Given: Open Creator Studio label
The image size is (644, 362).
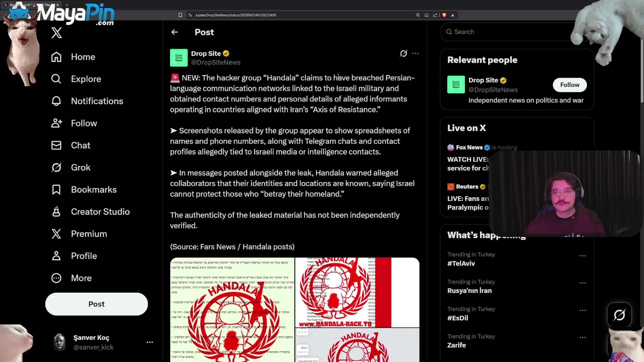Looking at the screenshot, I should click(x=100, y=212).
